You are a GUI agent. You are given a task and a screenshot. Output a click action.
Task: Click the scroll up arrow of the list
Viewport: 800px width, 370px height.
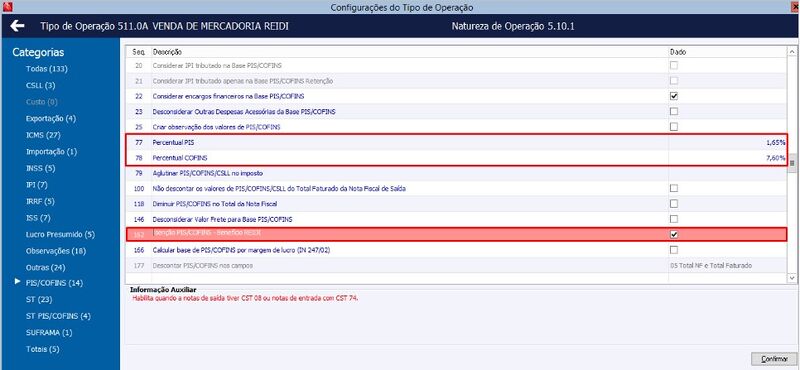[792, 52]
